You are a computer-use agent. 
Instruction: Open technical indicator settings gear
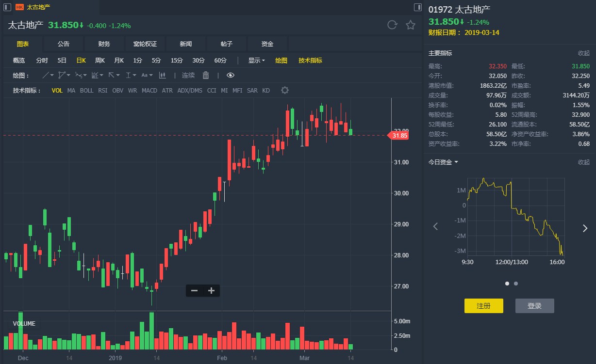coord(285,91)
